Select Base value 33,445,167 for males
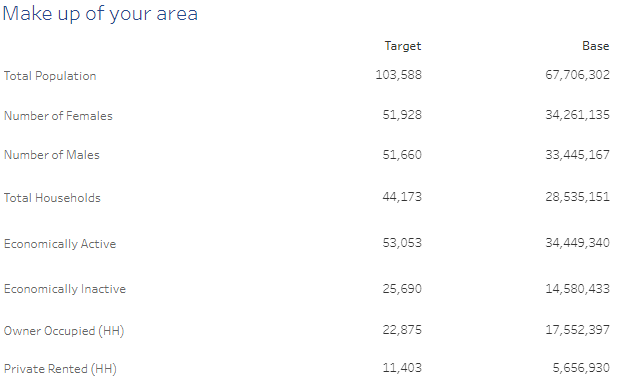 click(x=577, y=155)
